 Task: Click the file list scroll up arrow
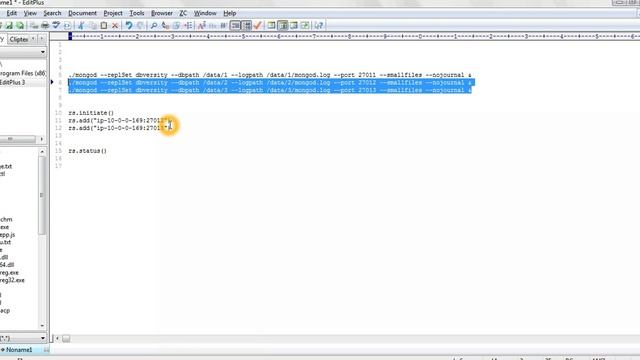[x=42, y=152]
